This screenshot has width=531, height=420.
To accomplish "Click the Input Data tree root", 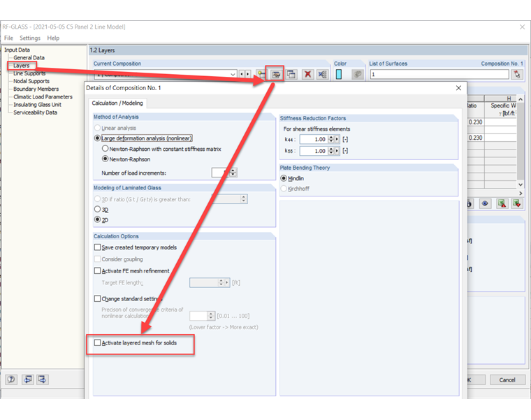I will coord(17,50).
